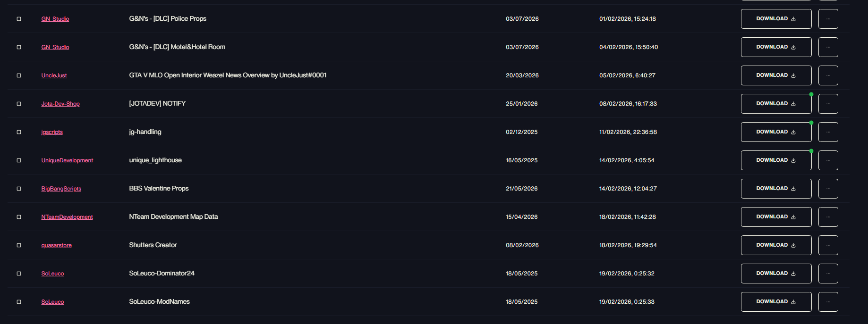Check the SoLeuco-ModNames row checkbox
This screenshot has width=868, height=324.
tap(19, 302)
